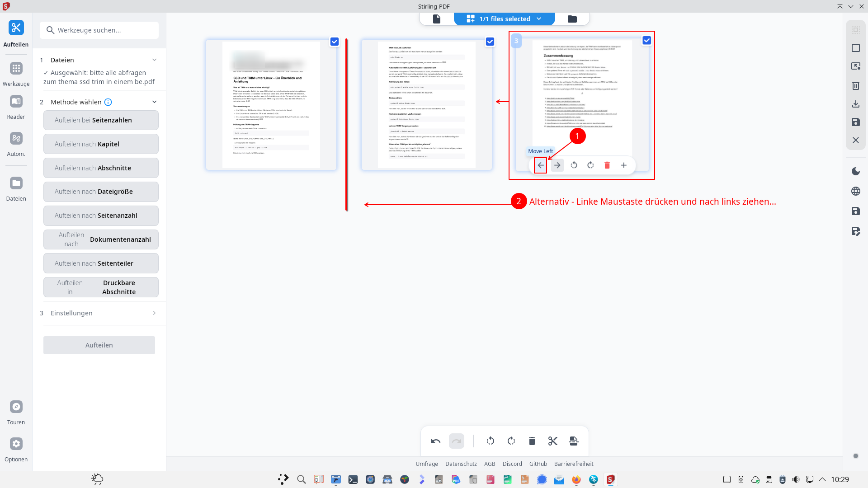Open Werkzeuge tools panel
This screenshot has height=488, width=868.
[x=16, y=74]
